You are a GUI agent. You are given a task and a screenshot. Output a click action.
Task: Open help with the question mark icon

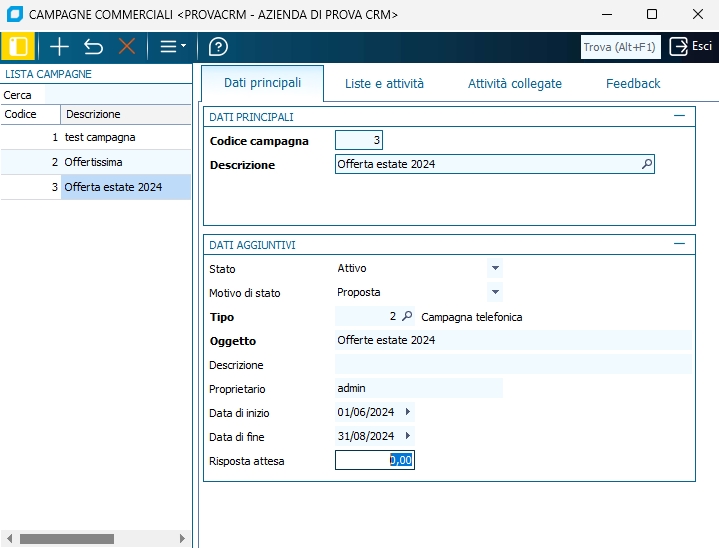point(218,47)
